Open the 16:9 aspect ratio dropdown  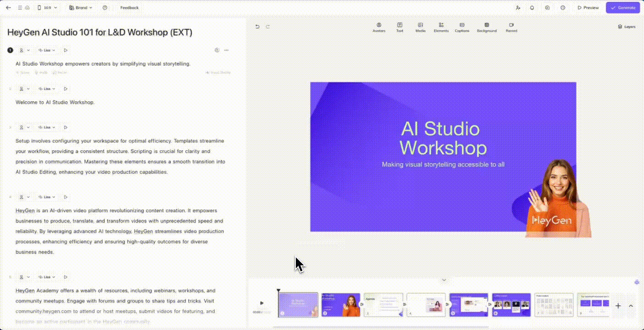[x=48, y=8]
